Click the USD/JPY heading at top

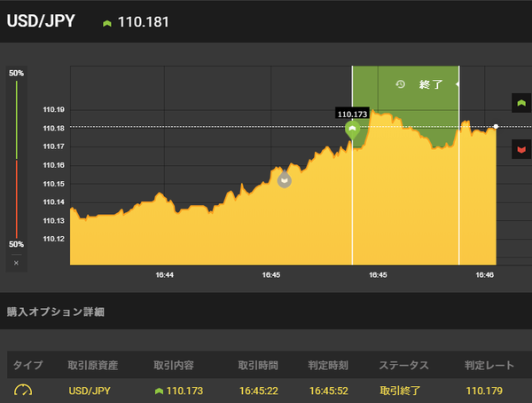[x=41, y=21]
